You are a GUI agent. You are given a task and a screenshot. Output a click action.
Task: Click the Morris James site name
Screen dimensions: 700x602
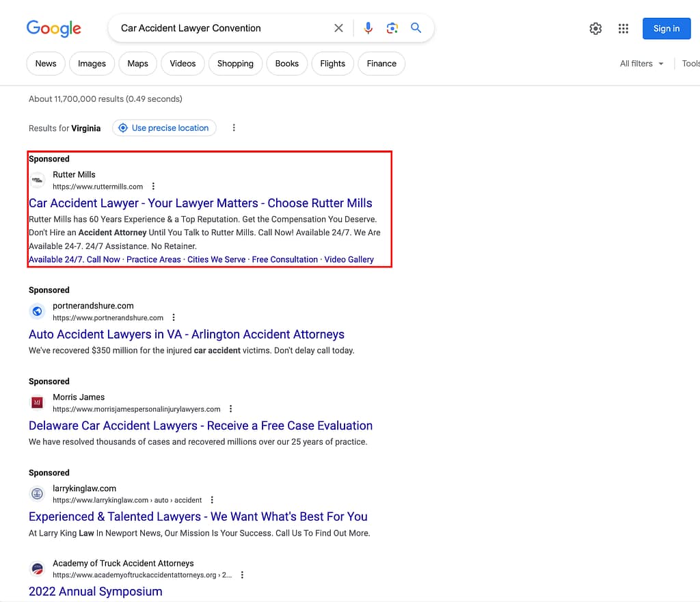(x=79, y=397)
